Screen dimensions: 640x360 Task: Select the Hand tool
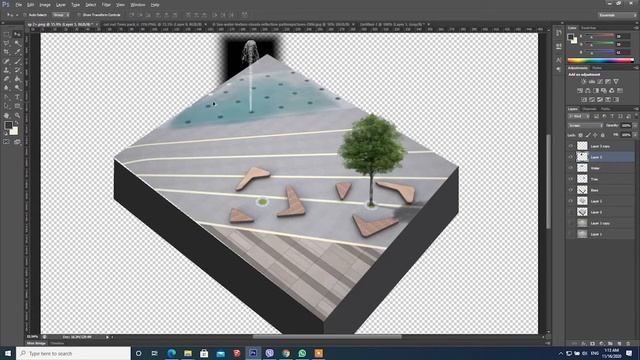point(7,116)
